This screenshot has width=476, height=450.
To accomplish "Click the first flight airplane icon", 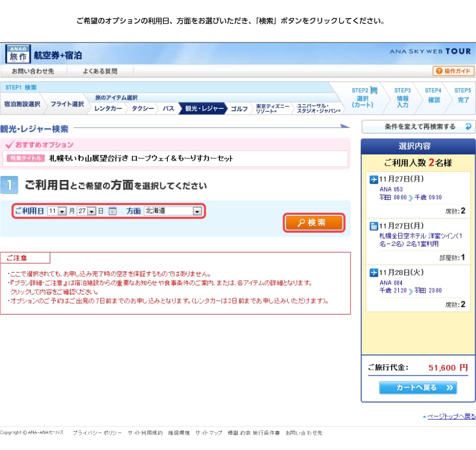I will click(374, 179).
